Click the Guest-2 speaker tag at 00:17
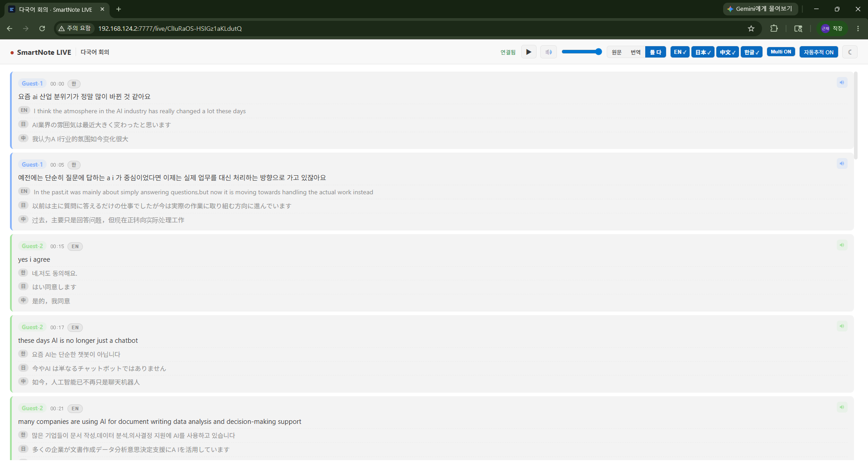 pos(32,327)
